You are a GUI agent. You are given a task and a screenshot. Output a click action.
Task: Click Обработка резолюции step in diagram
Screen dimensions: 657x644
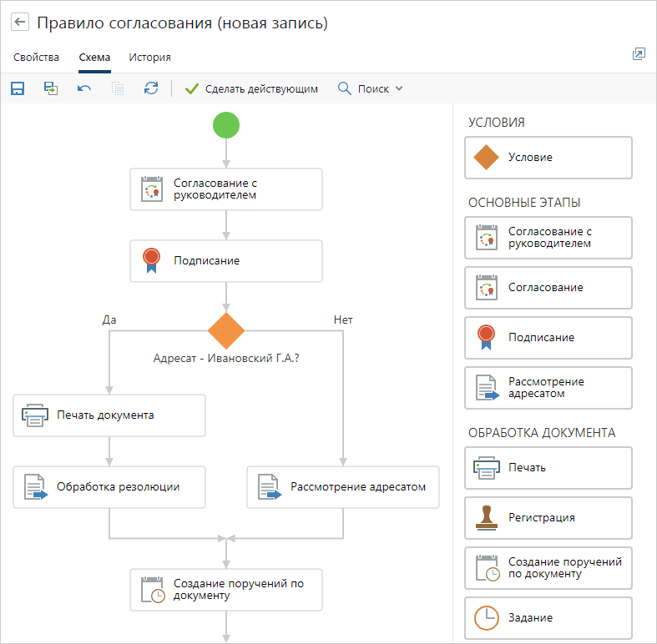coord(109,487)
